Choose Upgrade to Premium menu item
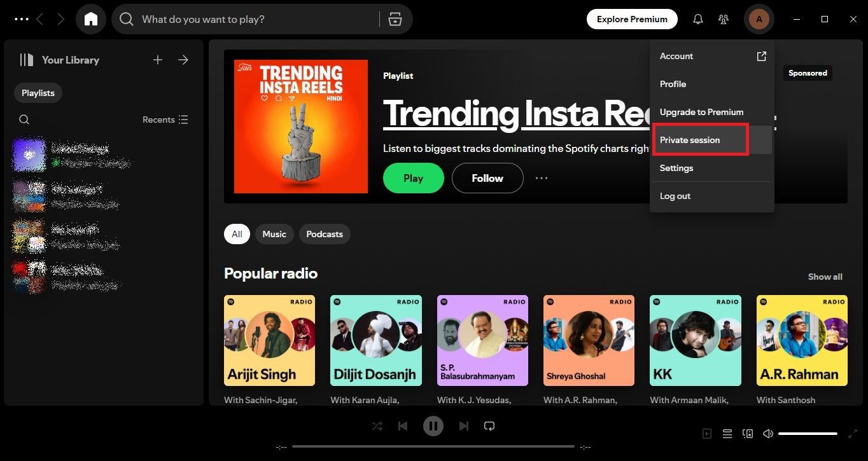868x461 pixels. pyautogui.click(x=712, y=112)
